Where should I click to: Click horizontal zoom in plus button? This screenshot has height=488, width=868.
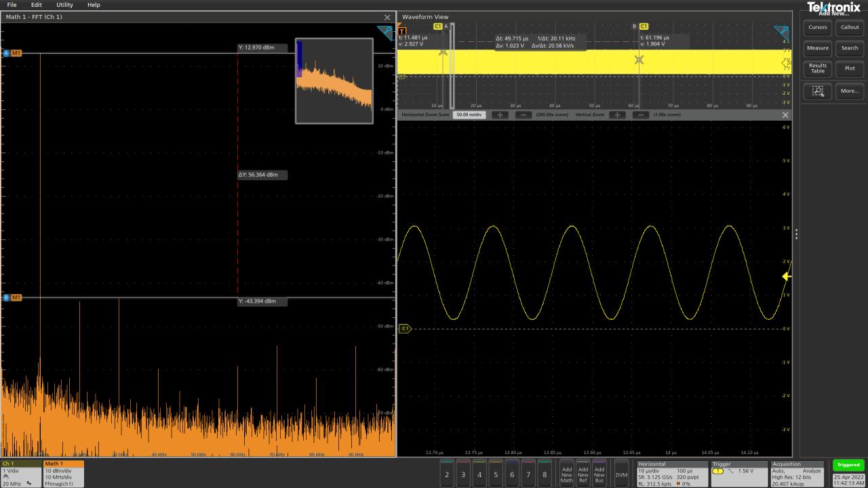point(500,115)
